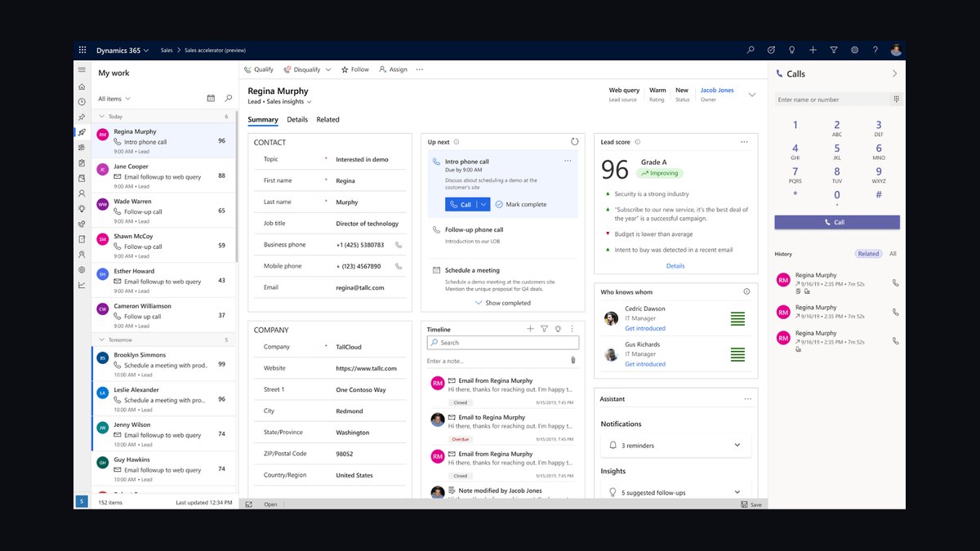Click the Timeline search field
This screenshot has height=551, width=980.
coord(503,343)
